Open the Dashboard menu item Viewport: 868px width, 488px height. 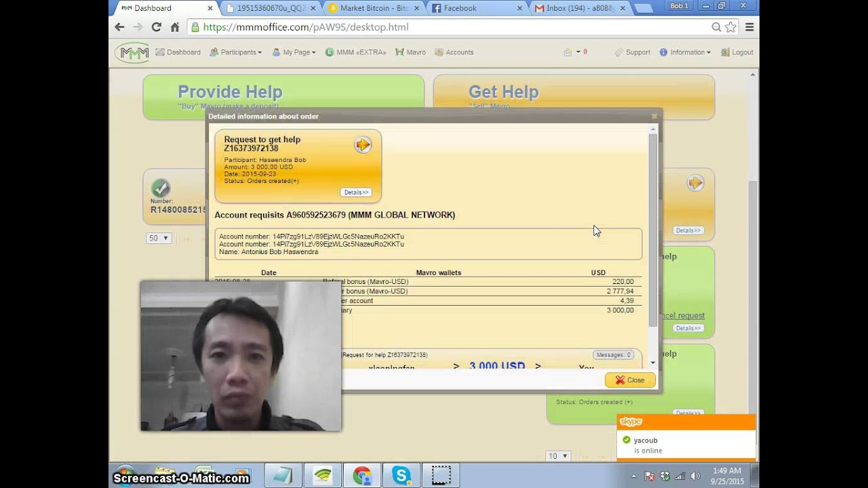[x=178, y=52]
